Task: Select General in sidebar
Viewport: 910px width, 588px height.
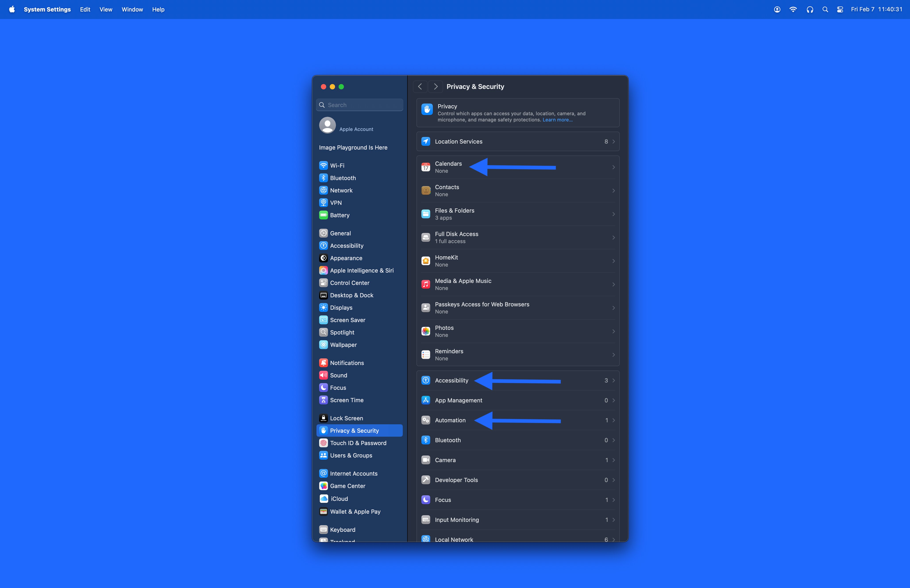Action: pos(359,233)
